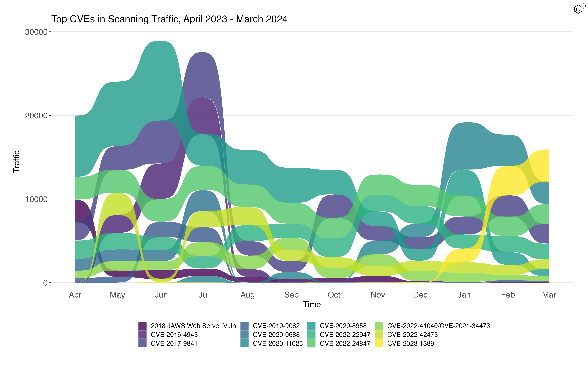588x367 pixels.
Task: Click the CVE-2016-4945 legend color box
Action: pos(142,334)
